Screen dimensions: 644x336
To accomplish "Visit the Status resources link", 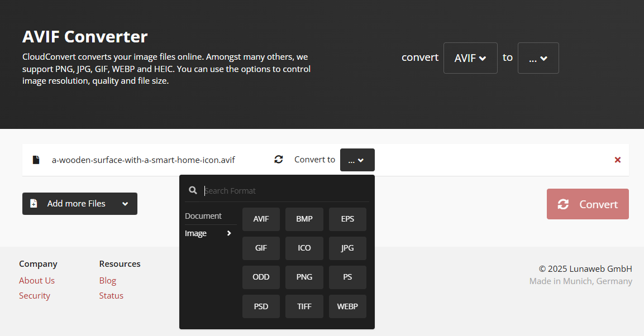I will click(111, 295).
